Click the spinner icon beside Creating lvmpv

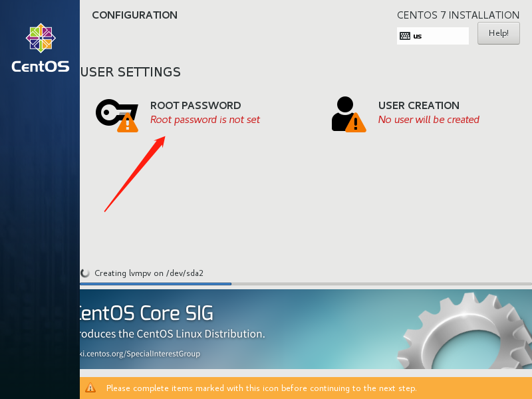(85, 273)
